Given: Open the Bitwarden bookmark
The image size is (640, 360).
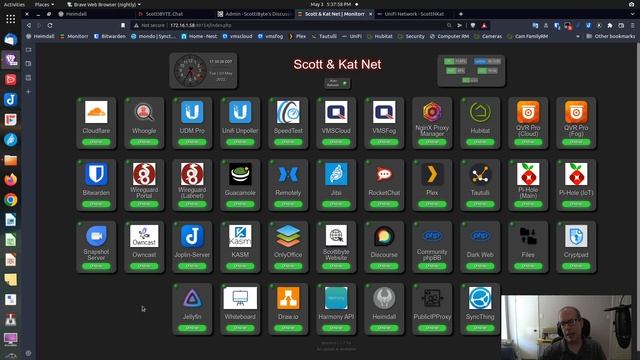Looking at the screenshot, I should [x=110, y=36].
